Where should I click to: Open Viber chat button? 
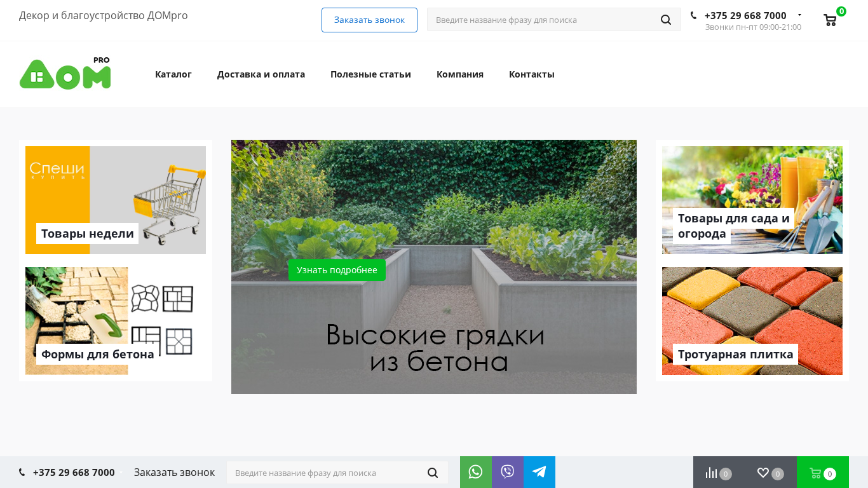(508, 472)
